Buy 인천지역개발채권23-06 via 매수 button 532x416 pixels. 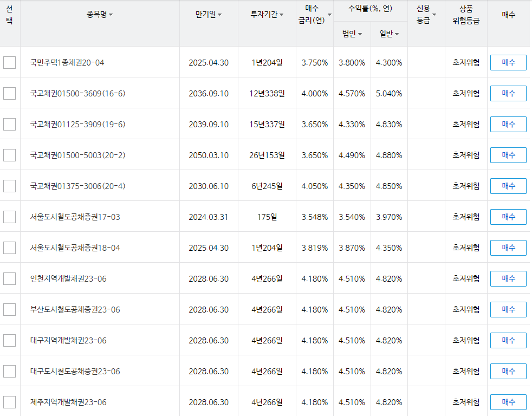tap(508, 278)
